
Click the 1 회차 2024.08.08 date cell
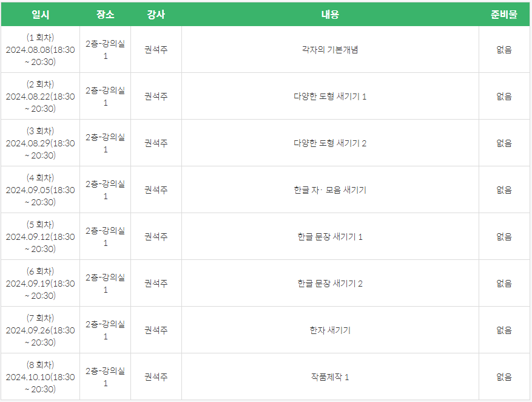point(40,50)
